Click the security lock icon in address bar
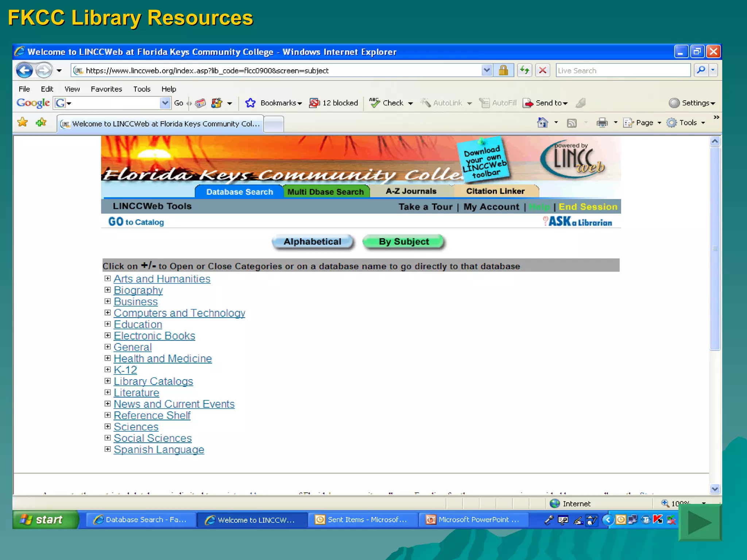Viewport: 747px width, 560px height. tap(503, 70)
